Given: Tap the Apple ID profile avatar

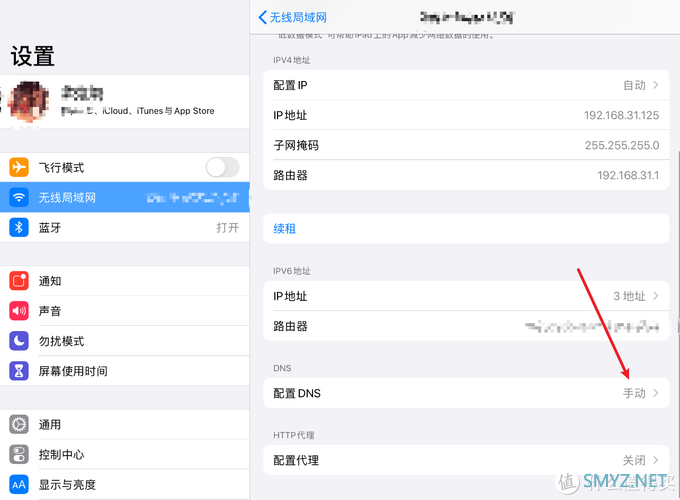Looking at the screenshot, I should coord(28,101).
